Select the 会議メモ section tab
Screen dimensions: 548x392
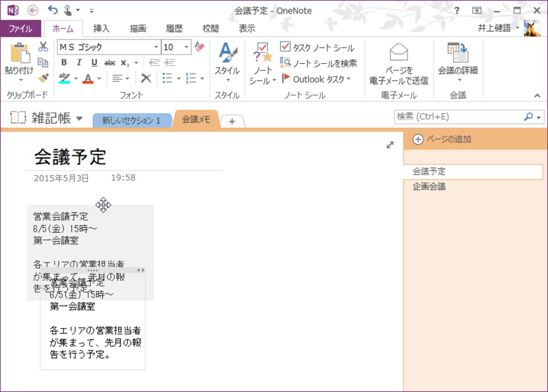pos(196,119)
